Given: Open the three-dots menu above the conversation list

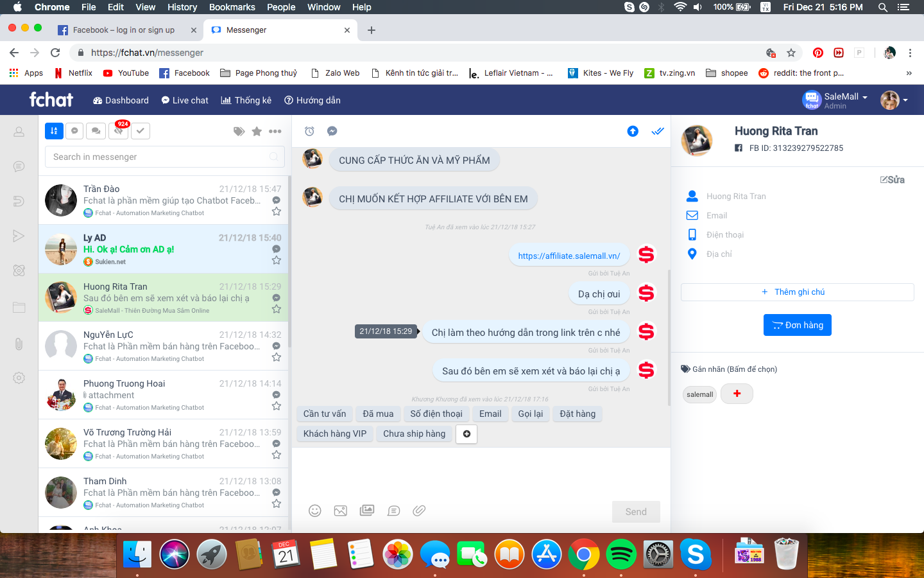Looking at the screenshot, I should 275,130.
